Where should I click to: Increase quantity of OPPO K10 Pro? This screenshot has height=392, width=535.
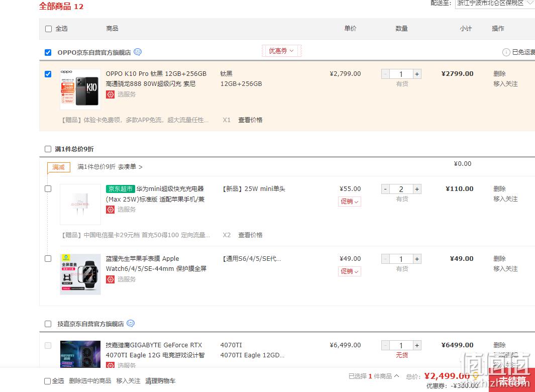pyautogui.click(x=417, y=74)
